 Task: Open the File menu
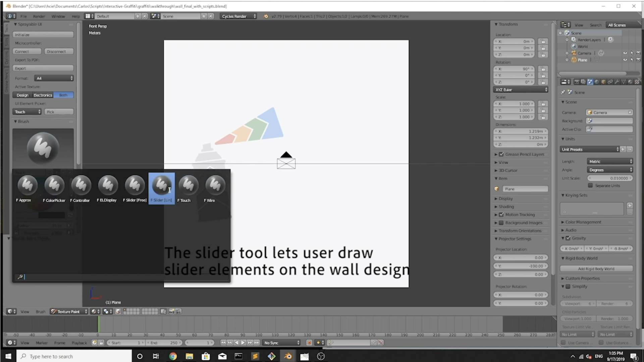point(23,16)
